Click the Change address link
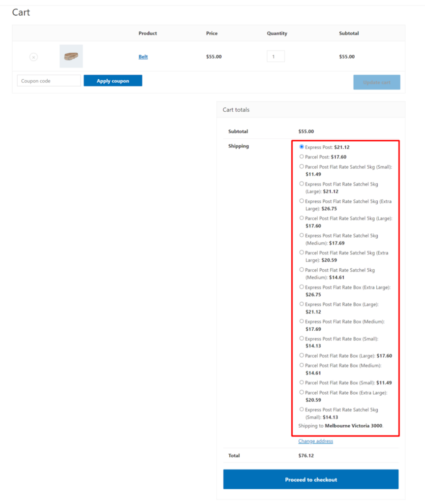Viewport: 425px width, 504px height. tap(315, 441)
